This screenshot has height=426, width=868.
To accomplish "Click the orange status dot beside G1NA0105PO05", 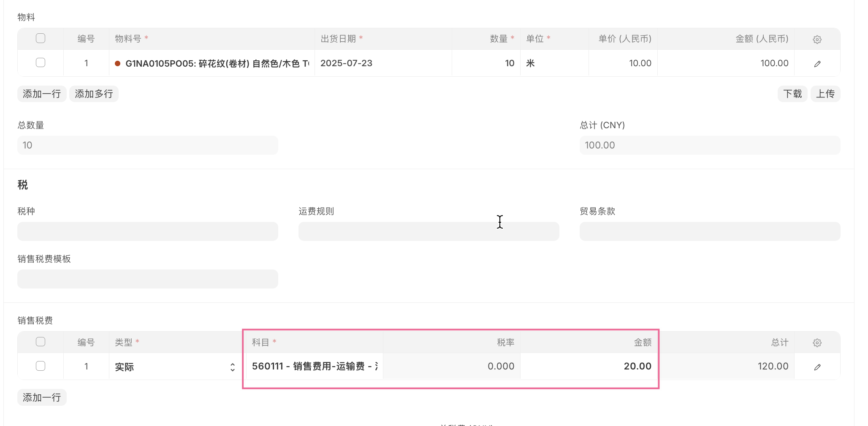I will [x=117, y=63].
